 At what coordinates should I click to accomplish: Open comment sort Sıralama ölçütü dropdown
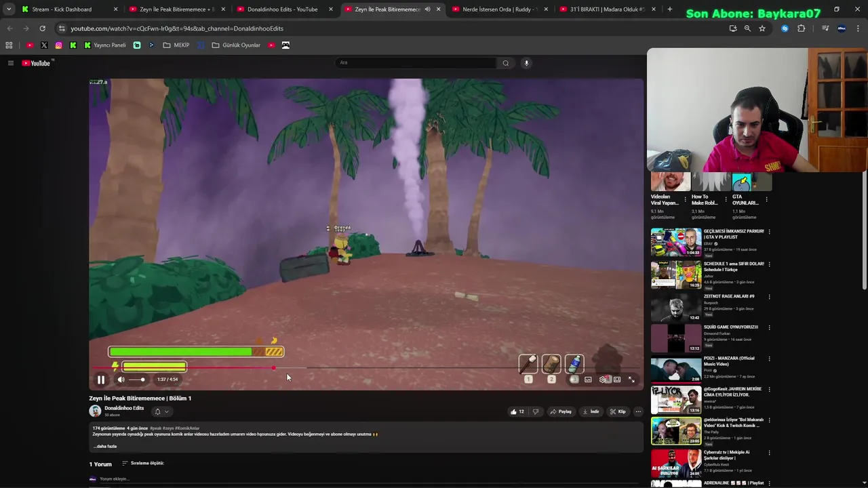click(143, 464)
